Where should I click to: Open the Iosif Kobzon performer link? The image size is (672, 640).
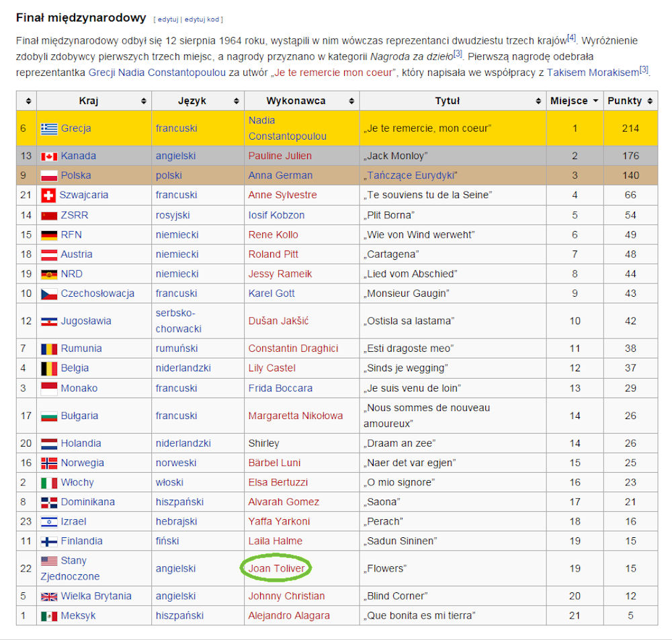pyautogui.click(x=276, y=216)
